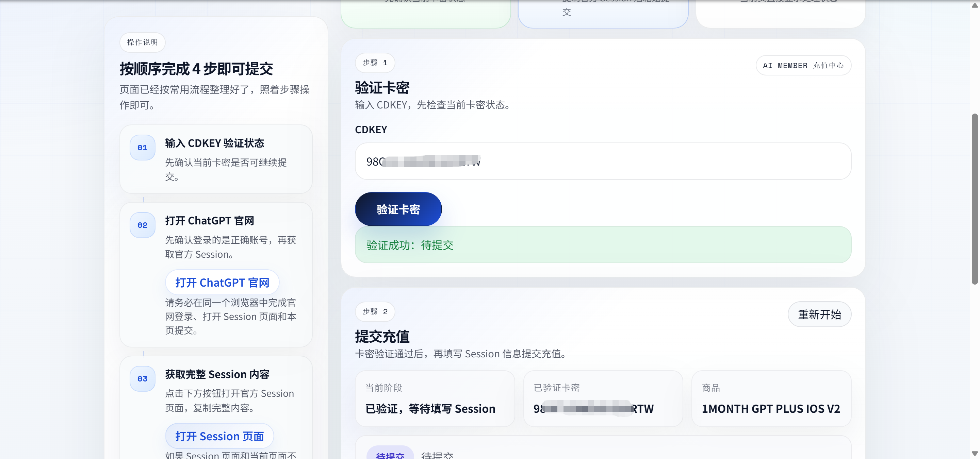The image size is (980, 459).
Task: Click the 提交充值 section heading
Action: pyautogui.click(x=382, y=337)
